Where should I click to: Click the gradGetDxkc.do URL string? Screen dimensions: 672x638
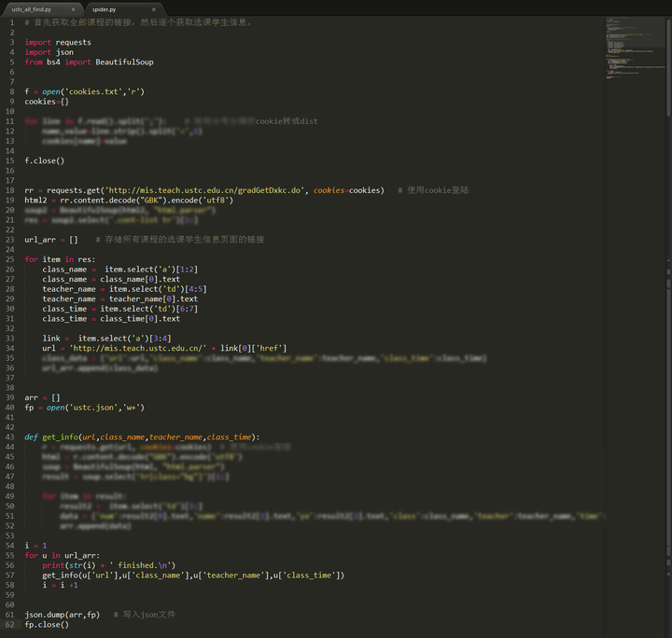[x=204, y=190]
